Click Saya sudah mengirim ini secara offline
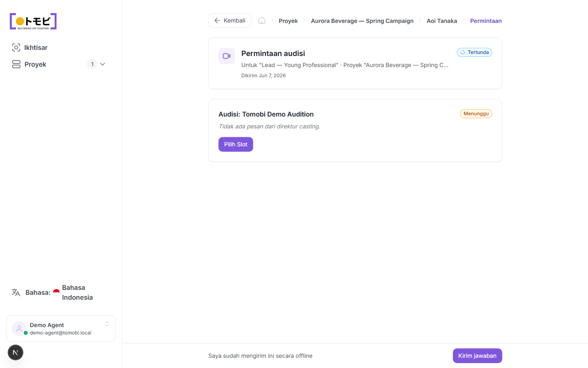588x368 pixels. [260, 356]
